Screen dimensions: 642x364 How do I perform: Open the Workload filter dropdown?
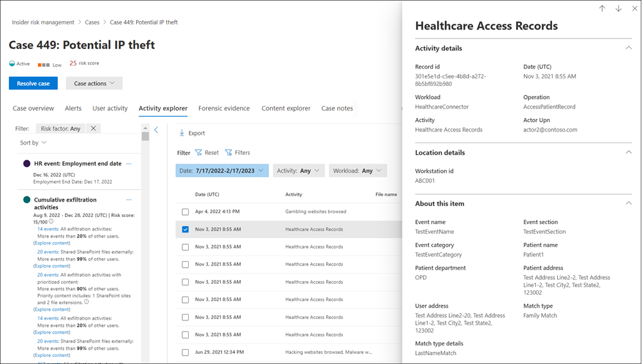358,171
